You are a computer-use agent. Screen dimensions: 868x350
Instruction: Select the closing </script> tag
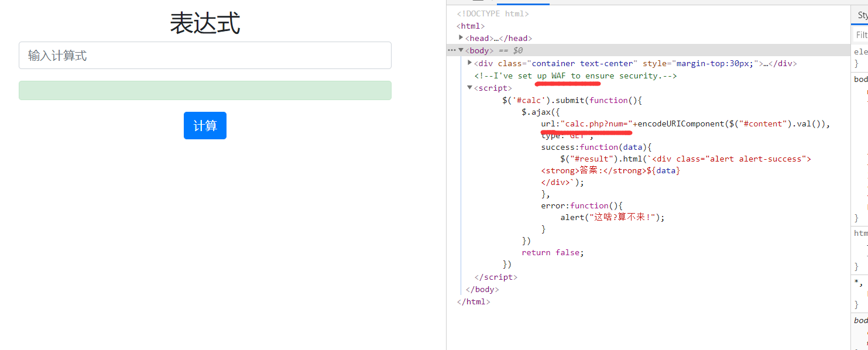496,277
